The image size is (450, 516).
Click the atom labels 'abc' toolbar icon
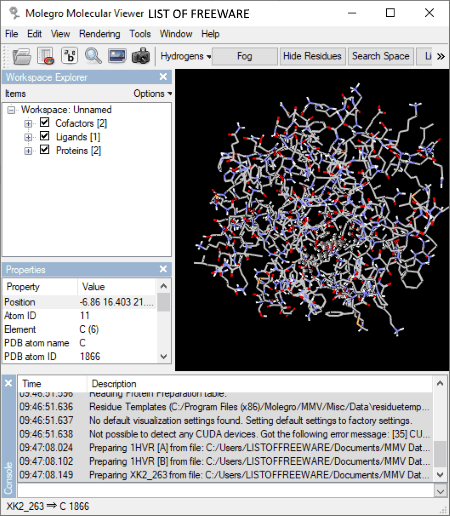(69, 56)
